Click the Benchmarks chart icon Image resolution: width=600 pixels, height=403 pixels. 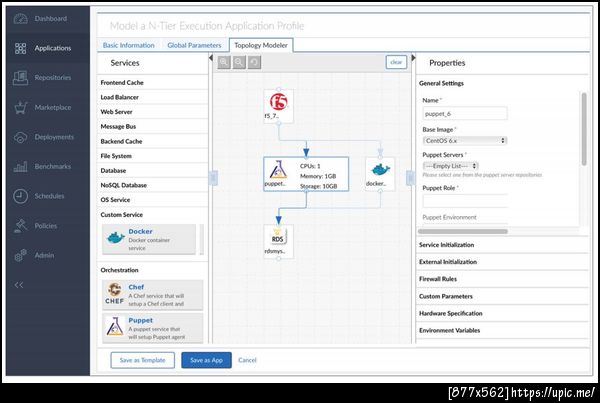(21, 166)
